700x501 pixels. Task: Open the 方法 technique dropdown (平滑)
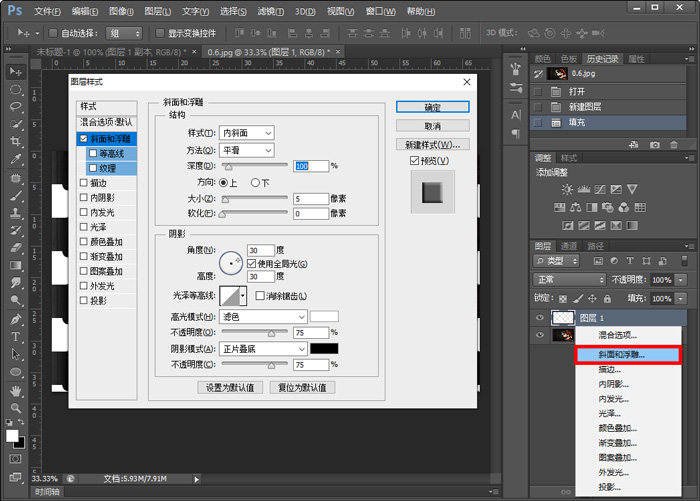[246, 150]
